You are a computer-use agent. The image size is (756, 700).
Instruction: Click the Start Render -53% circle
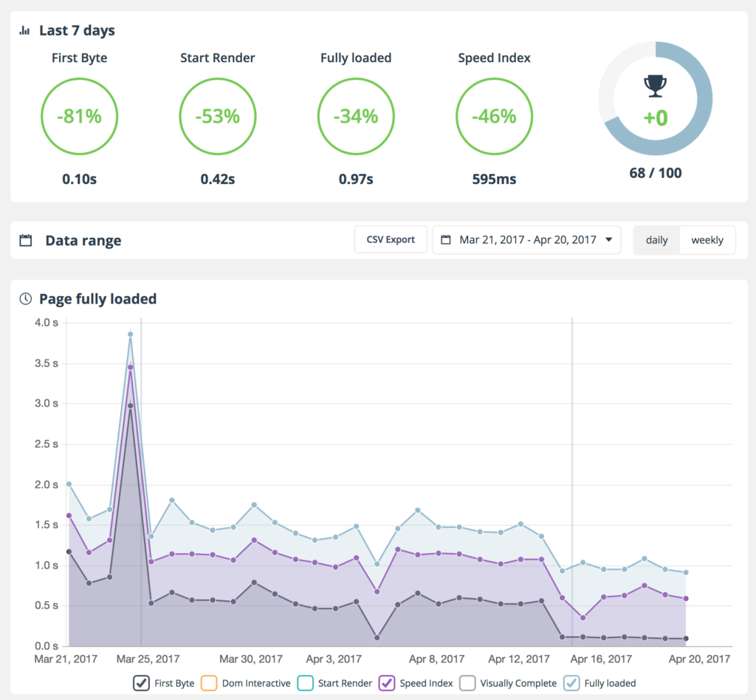(x=217, y=117)
